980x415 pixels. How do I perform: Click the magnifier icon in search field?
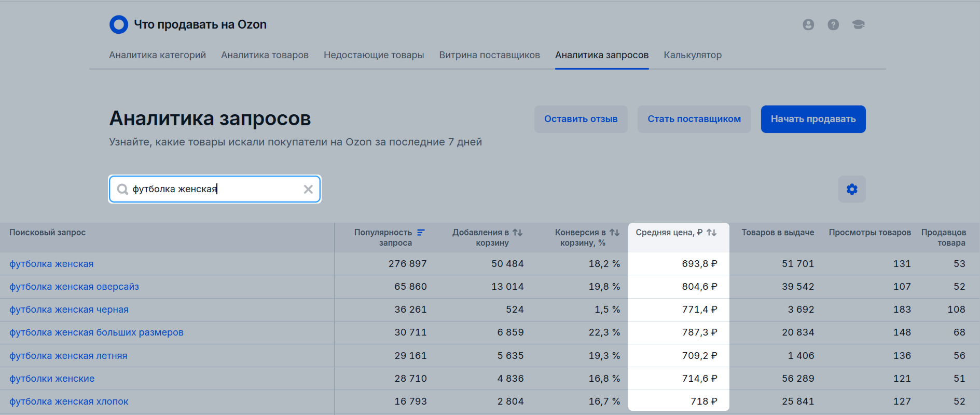(122, 189)
